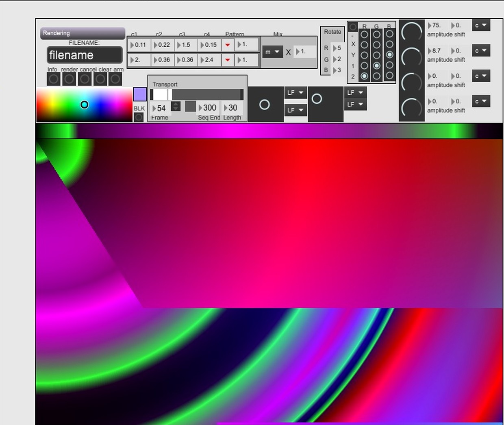The width and height of the screenshot is (504, 425).
Task: Open the first 'c' dropdown at top
Action: tap(481, 25)
